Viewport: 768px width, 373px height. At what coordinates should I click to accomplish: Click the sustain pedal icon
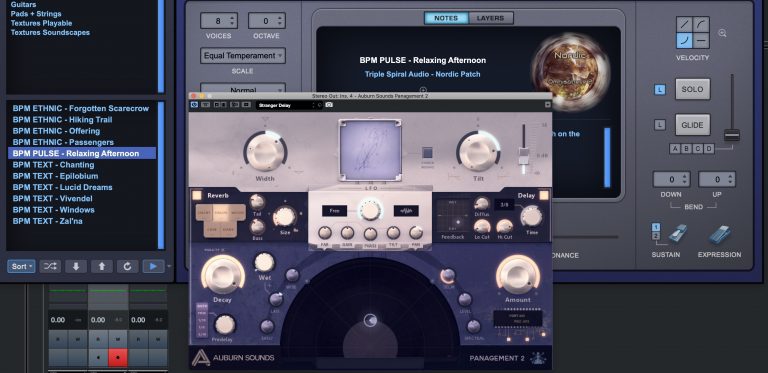point(677,233)
